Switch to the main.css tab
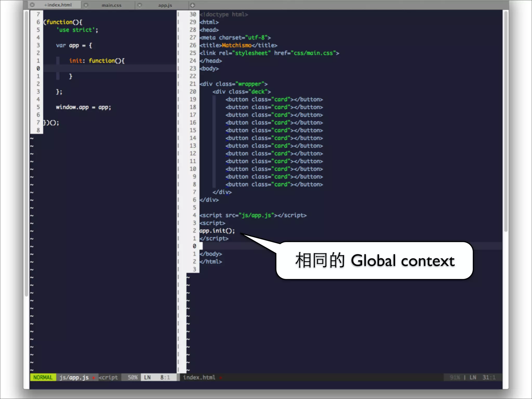This screenshot has width=532, height=399. [x=111, y=5]
